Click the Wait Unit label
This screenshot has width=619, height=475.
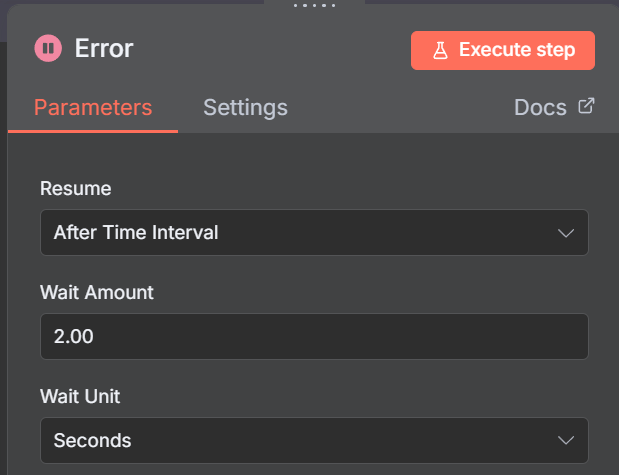pos(80,396)
